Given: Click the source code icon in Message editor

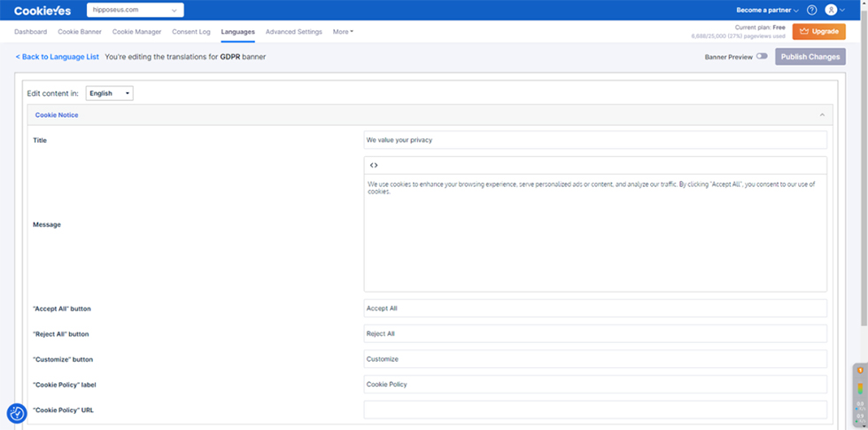Looking at the screenshot, I should click(374, 165).
